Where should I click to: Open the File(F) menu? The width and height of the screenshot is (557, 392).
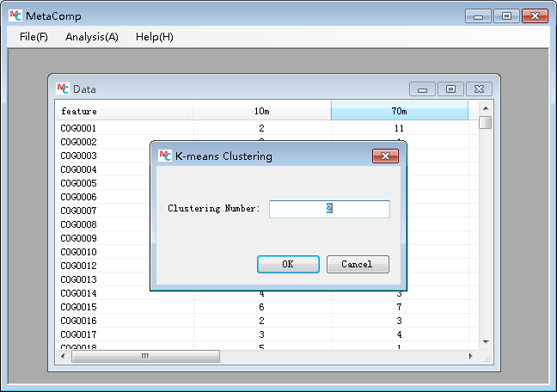pos(34,37)
